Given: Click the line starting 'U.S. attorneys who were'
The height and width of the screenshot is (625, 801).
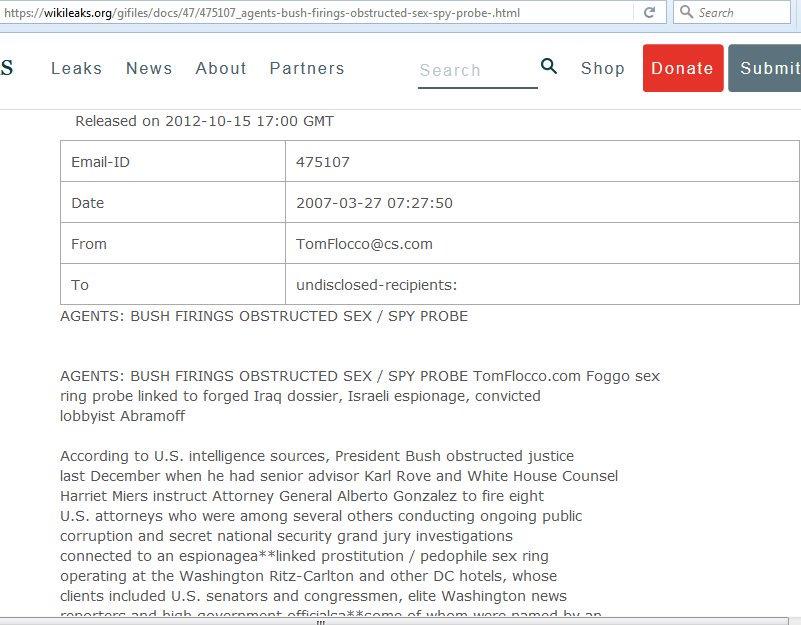Looking at the screenshot, I should (321, 516).
